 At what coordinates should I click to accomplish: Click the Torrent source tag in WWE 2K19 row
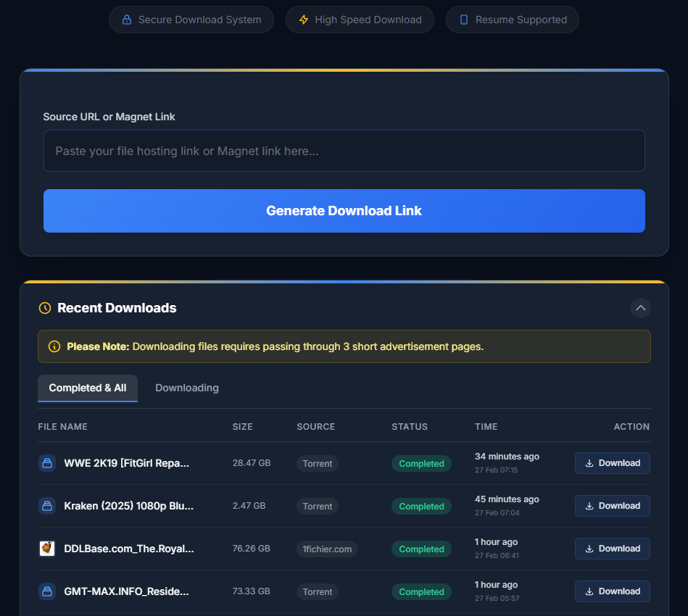point(318,464)
